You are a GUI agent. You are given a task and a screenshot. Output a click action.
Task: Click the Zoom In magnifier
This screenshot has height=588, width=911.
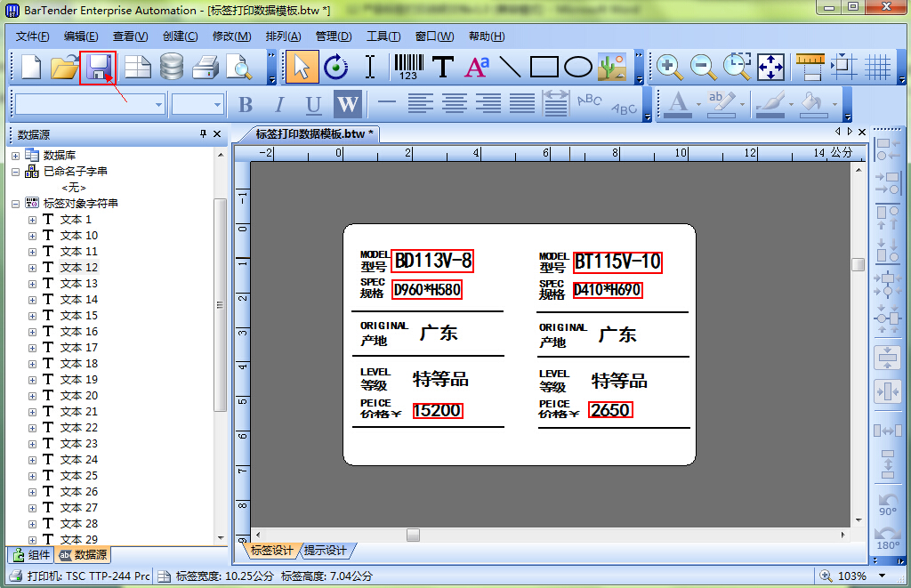pos(669,67)
